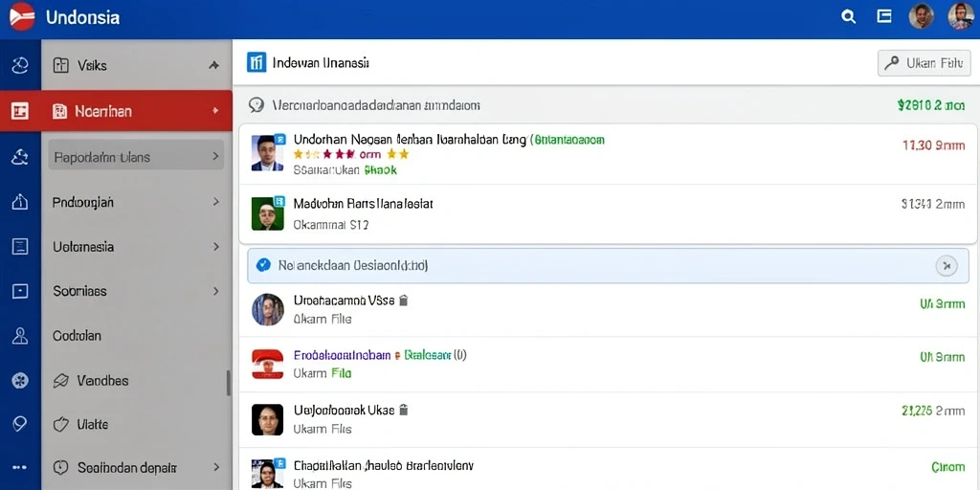Expand the Rapodahn Uans chevron

(x=215, y=156)
